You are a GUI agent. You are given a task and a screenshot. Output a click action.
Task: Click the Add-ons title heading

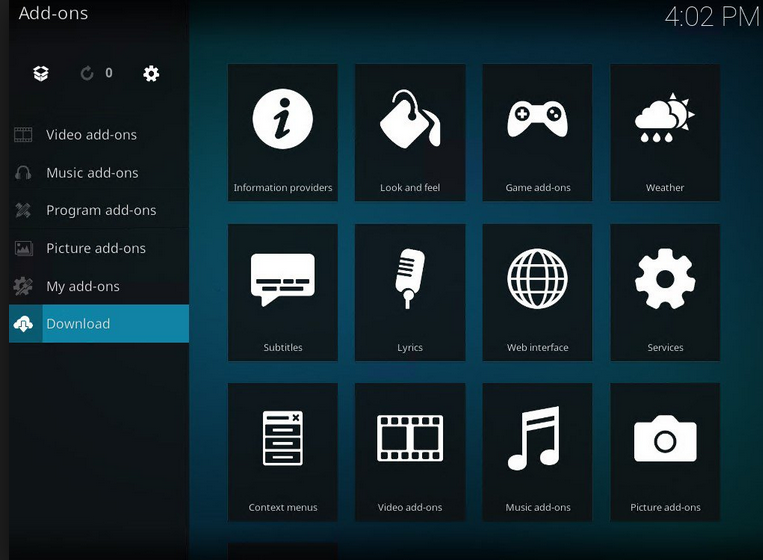pos(54,13)
